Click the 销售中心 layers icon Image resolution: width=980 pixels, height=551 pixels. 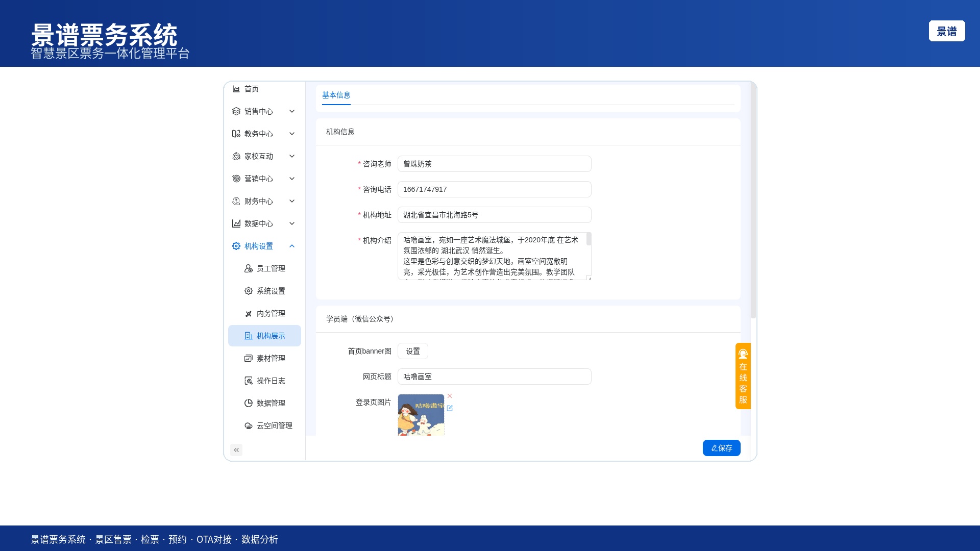236,111
